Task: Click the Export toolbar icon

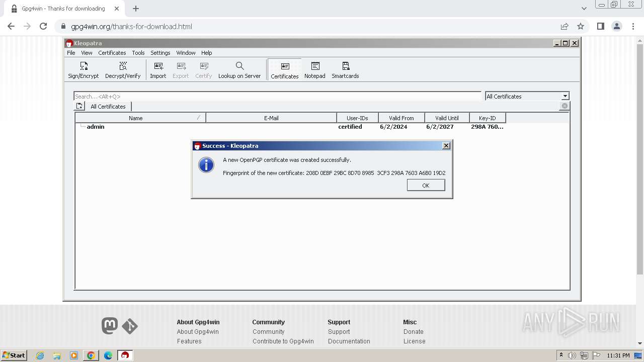Action: (x=181, y=70)
